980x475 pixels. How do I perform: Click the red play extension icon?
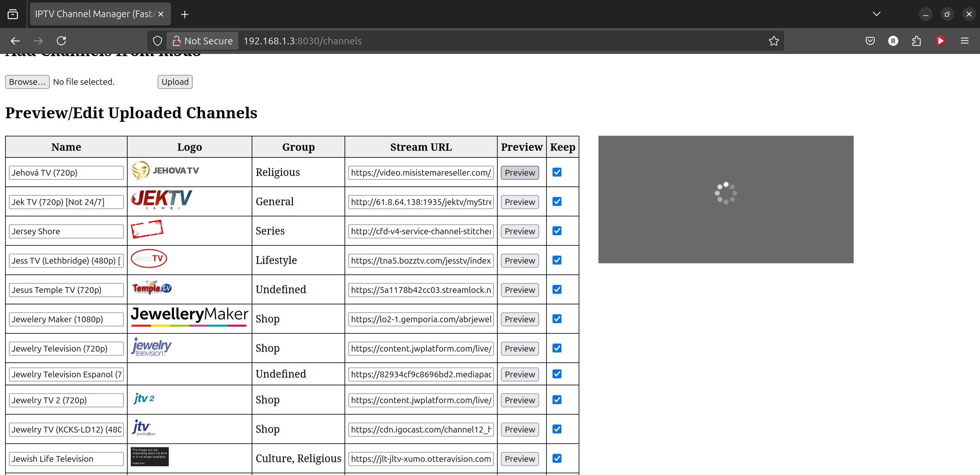tap(940, 41)
